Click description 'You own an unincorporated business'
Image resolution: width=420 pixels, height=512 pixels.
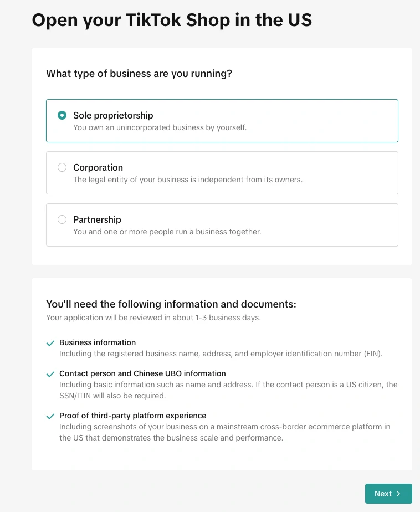tap(160, 127)
